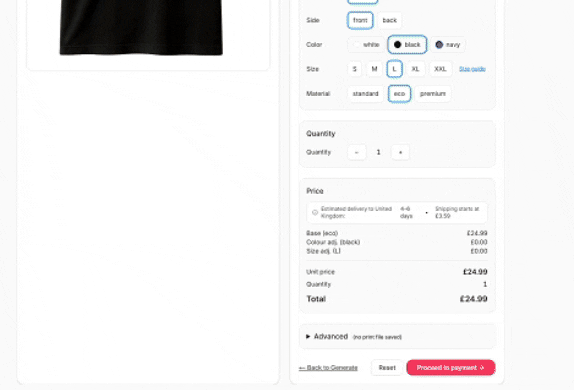Open the Size guide link
574x390 pixels.
pos(472,69)
